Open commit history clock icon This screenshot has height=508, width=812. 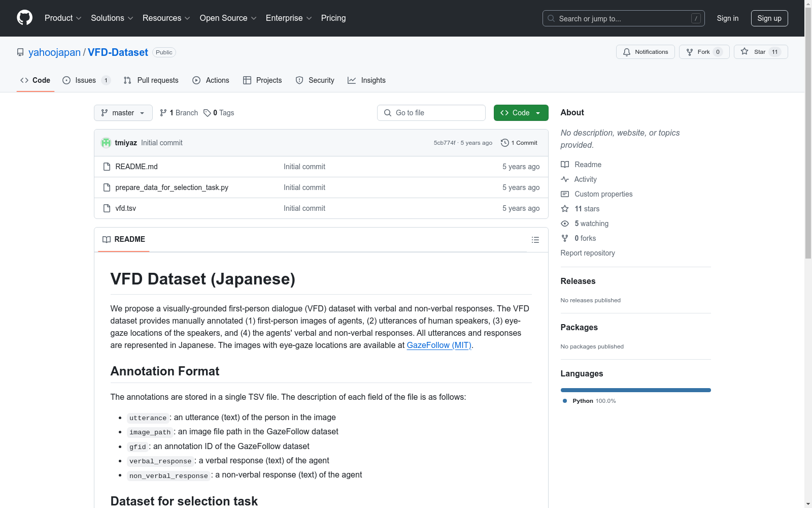click(x=504, y=143)
